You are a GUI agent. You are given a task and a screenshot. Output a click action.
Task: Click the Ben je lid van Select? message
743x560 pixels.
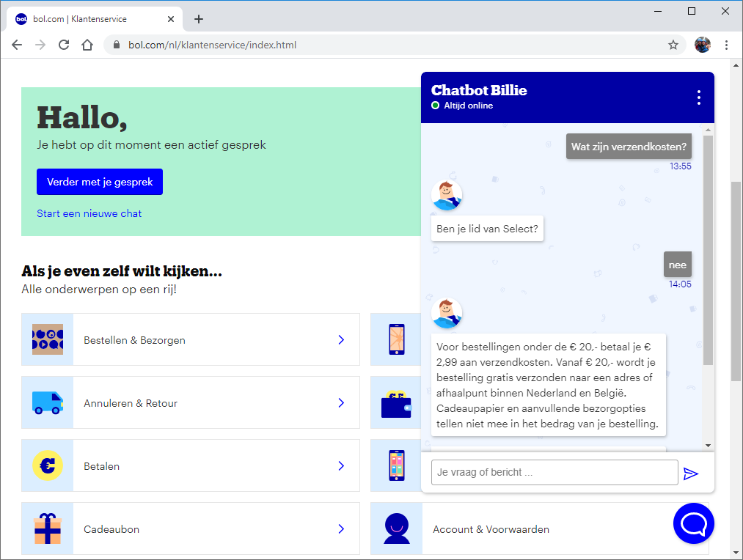pos(487,229)
